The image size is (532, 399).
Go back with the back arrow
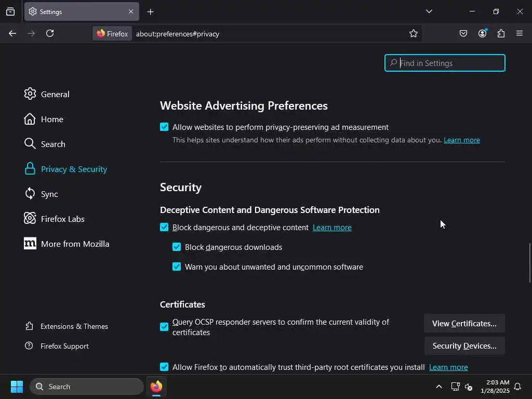point(12,34)
